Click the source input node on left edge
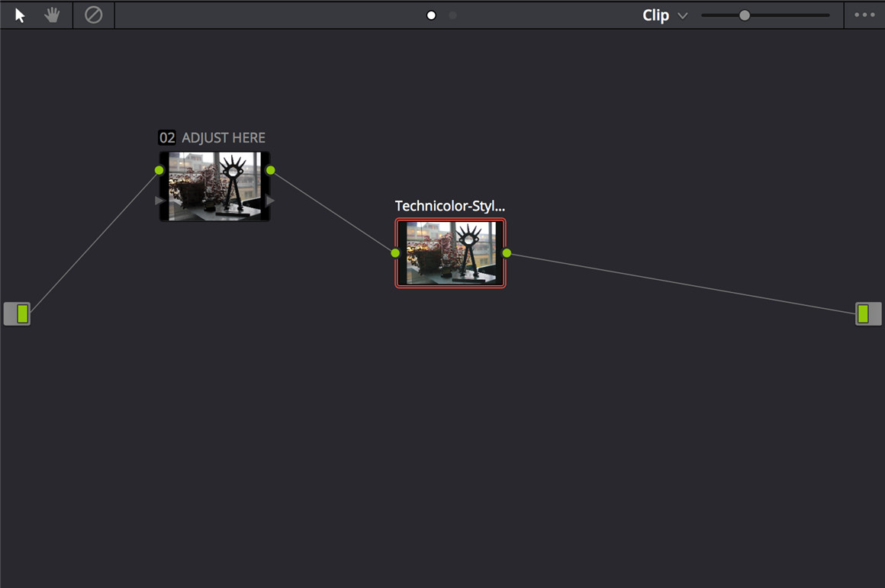 click(x=17, y=313)
